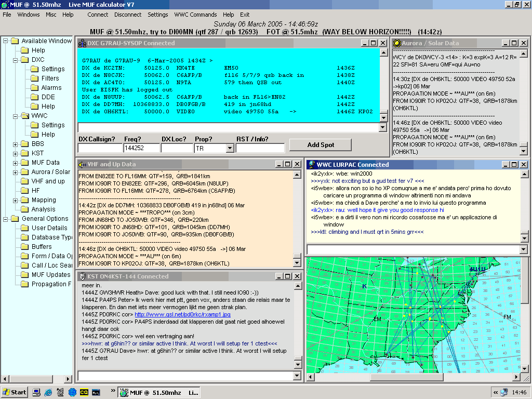Open the Settings menu
The width and height of the screenshot is (532, 399).
point(157,15)
